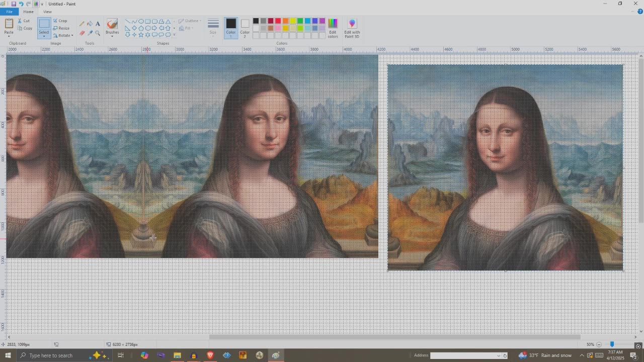Open Task View on the taskbar
This screenshot has height=362, width=644.
pos(121,355)
